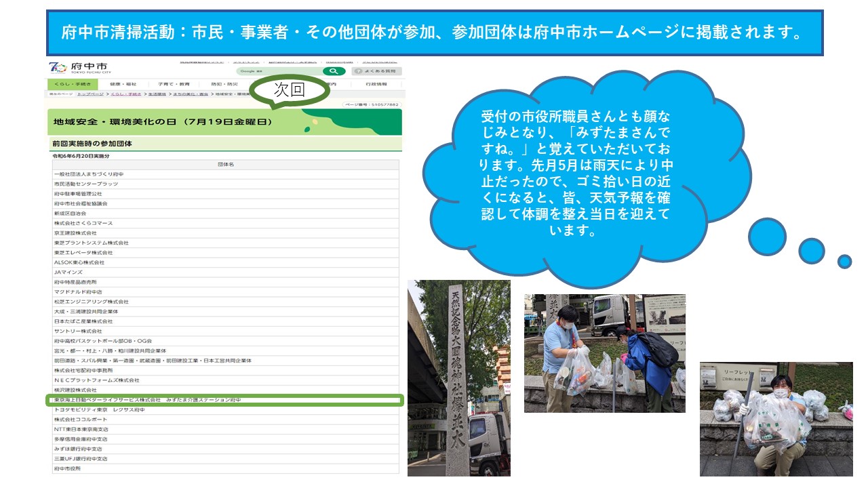Click the 次回 speech bubble callout
The height and width of the screenshot is (488, 868).
[290, 90]
